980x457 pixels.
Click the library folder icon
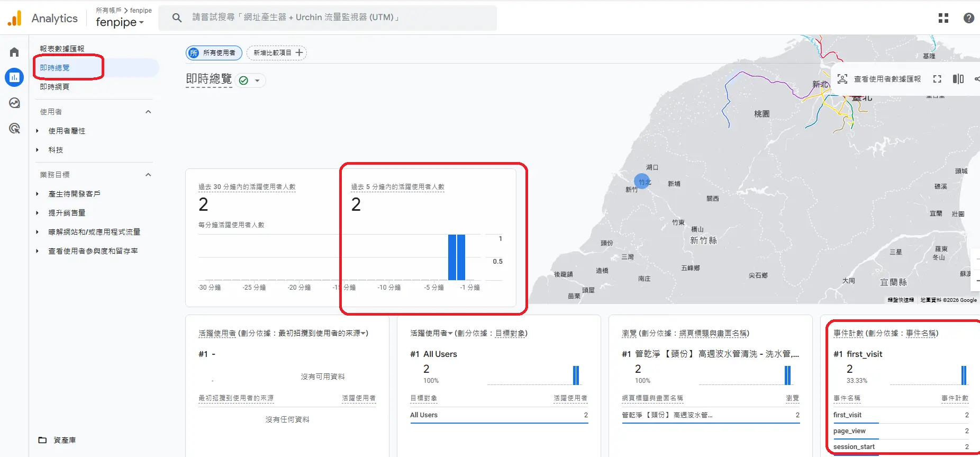coord(43,440)
